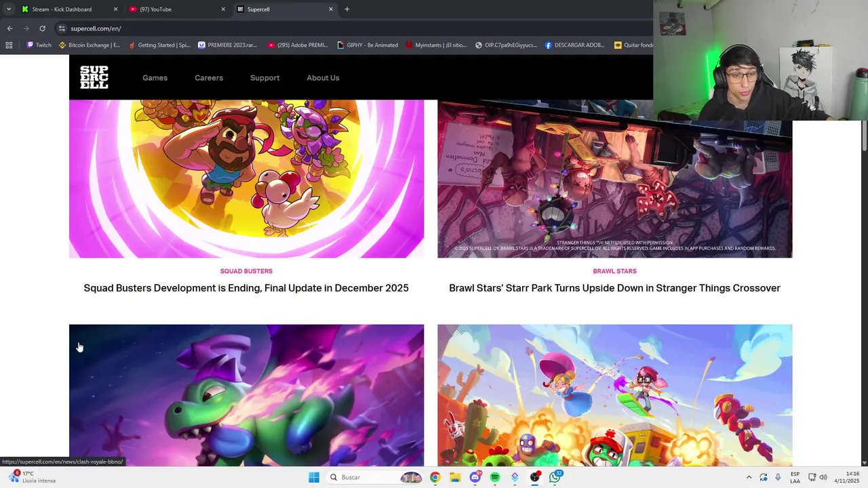Open 'Brawl Stars' Starr Park Turns Upside Down' title
Image resolution: width=868 pixels, height=488 pixels.
(x=614, y=288)
